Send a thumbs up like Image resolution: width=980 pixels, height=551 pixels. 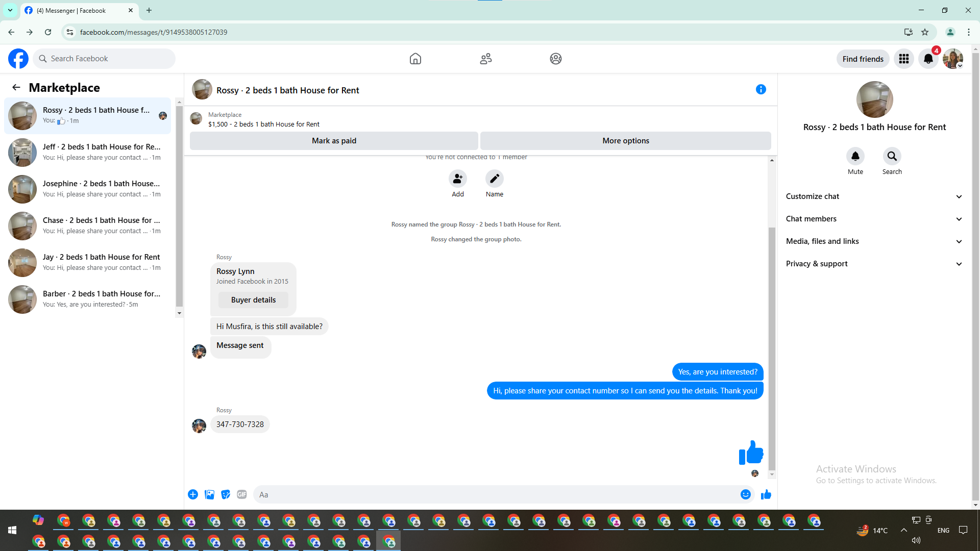[x=766, y=494]
